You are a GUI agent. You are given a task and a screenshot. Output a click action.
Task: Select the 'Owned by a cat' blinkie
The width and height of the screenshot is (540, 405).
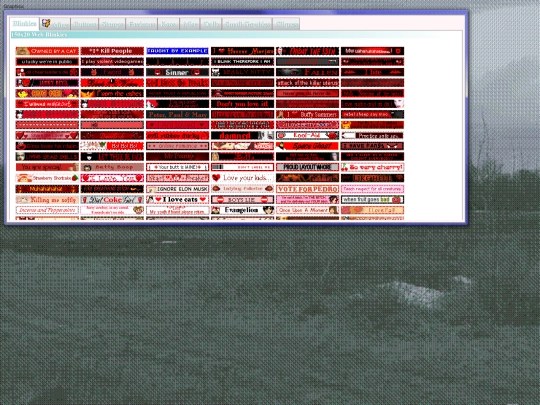47,51
